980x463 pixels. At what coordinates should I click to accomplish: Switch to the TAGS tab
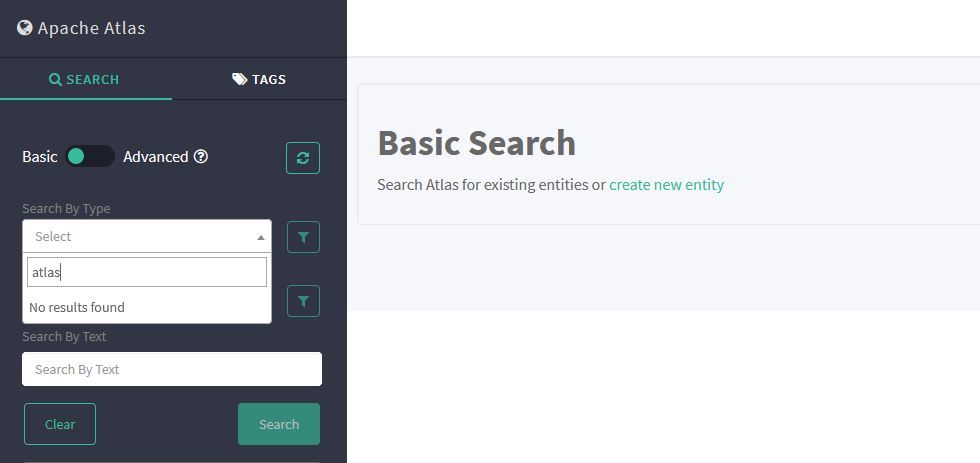point(259,79)
